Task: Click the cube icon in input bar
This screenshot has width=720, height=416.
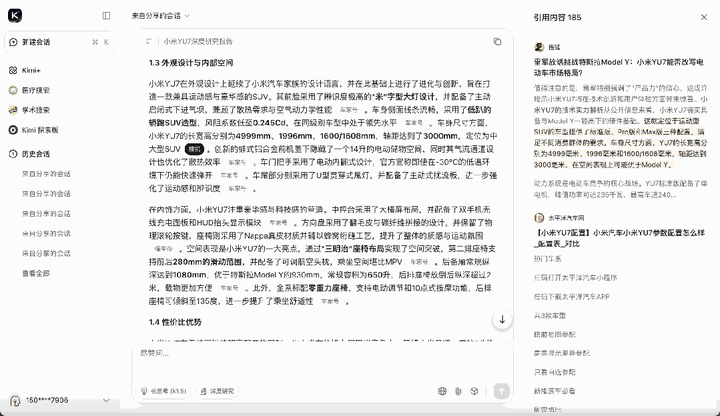Action: click(474, 391)
